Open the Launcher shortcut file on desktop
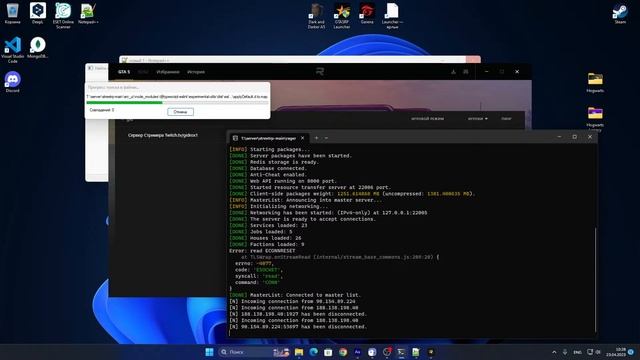This screenshot has width=640, height=360. coord(392,16)
